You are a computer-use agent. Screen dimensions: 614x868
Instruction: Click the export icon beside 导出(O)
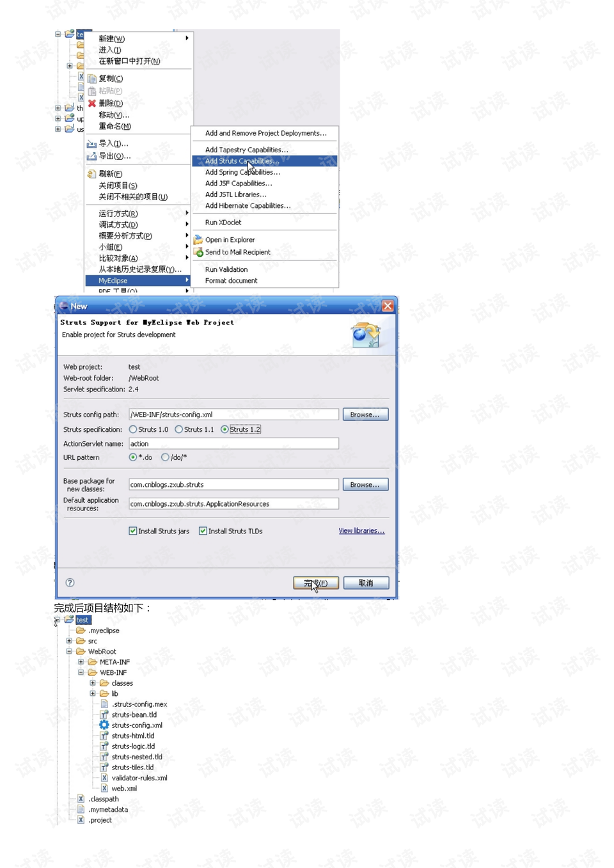tap(91, 156)
